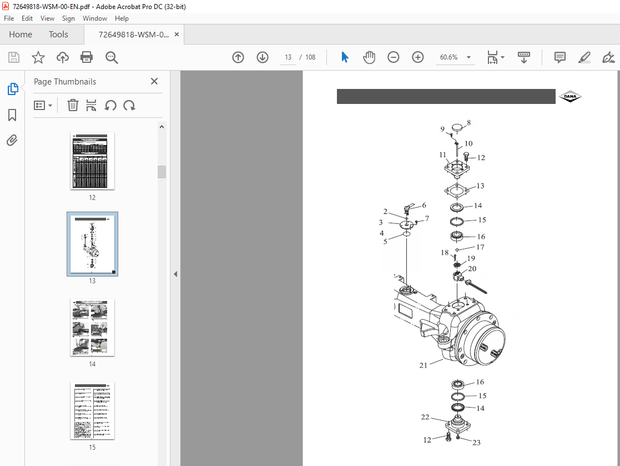The width and height of the screenshot is (620, 466).
Task: Open Attachments paperclip icon
Action: click(x=12, y=140)
